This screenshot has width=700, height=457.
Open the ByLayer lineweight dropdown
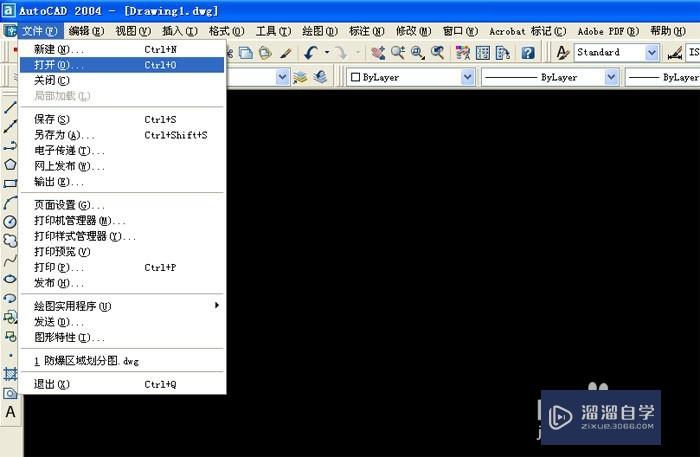[662, 77]
